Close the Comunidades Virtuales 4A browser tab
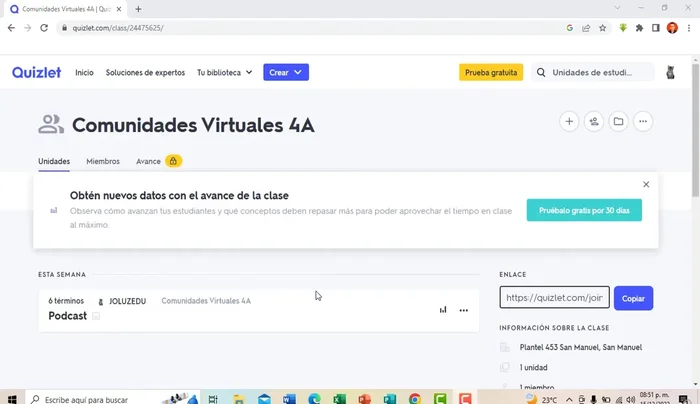The image size is (700, 404). click(x=119, y=9)
